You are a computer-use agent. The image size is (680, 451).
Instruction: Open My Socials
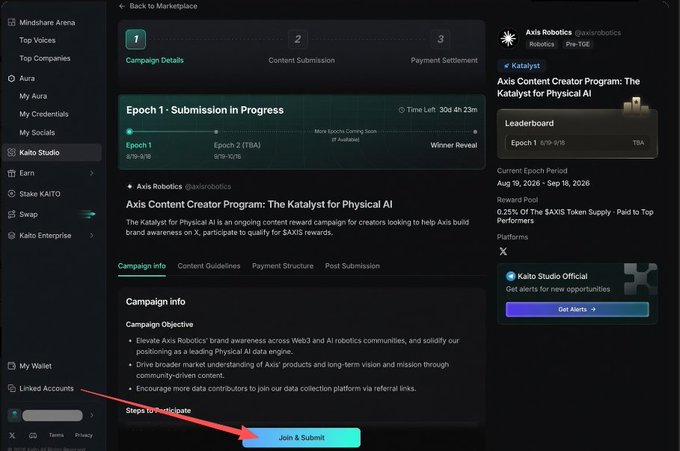coord(37,133)
